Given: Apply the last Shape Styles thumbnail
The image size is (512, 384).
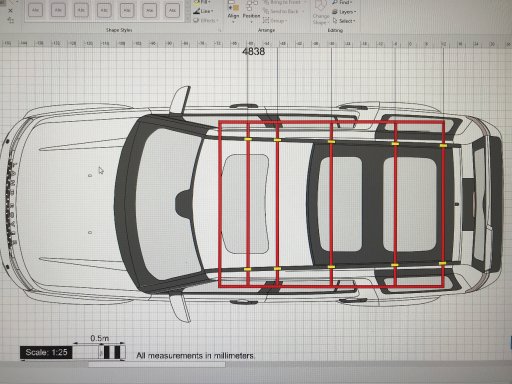Looking at the screenshot, I should coord(172,10).
